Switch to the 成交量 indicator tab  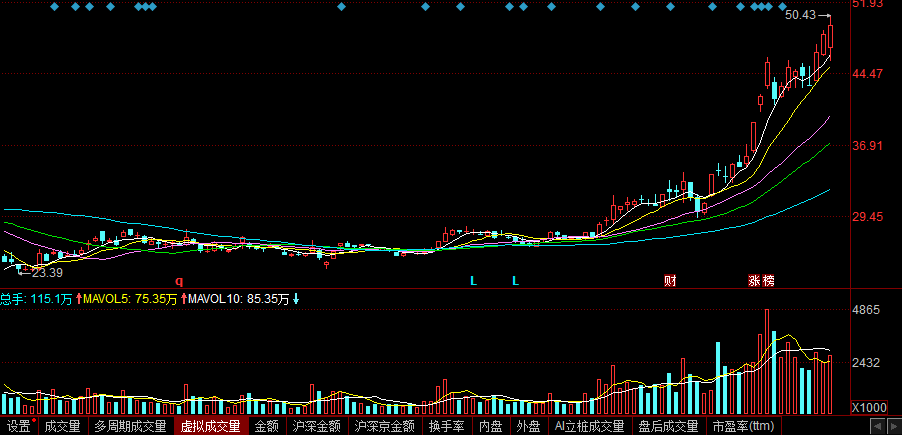[62, 426]
